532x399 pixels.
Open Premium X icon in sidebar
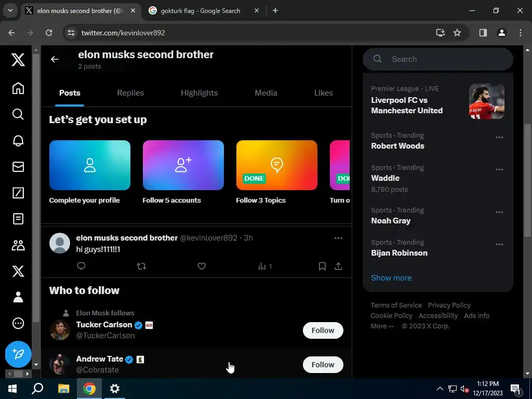click(x=18, y=271)
